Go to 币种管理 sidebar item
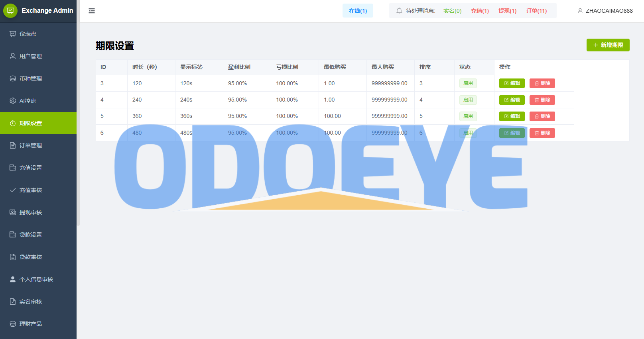This screenshot has height=339, width=644. pyautogui.click(x=30, y=78)
